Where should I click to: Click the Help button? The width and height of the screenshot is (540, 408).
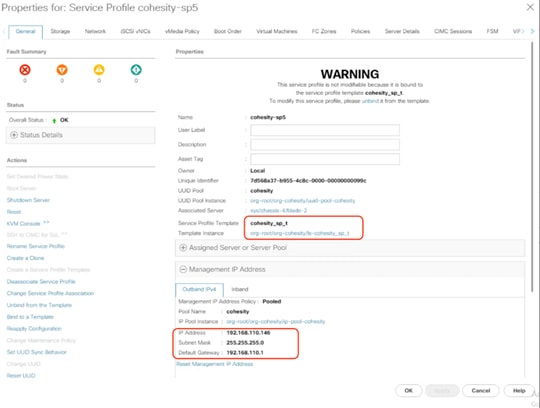click(519, 390)
